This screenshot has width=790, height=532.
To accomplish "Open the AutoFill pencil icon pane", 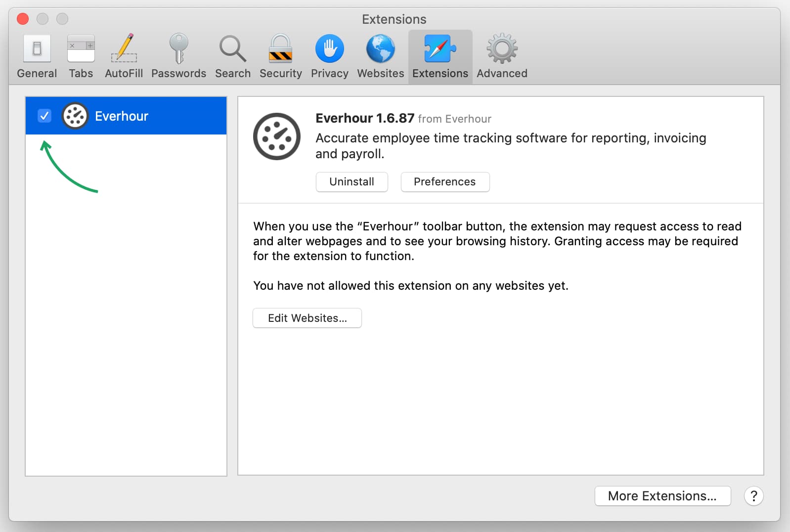I will point(124,56).
